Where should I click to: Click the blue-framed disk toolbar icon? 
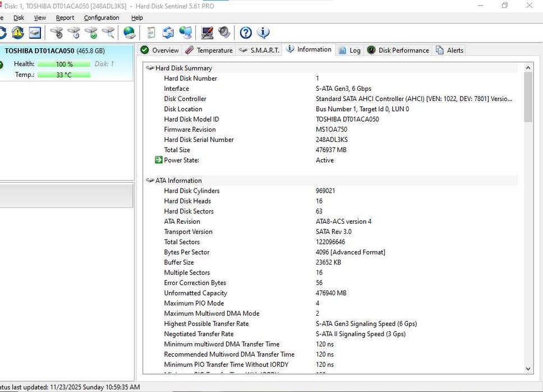35,33
